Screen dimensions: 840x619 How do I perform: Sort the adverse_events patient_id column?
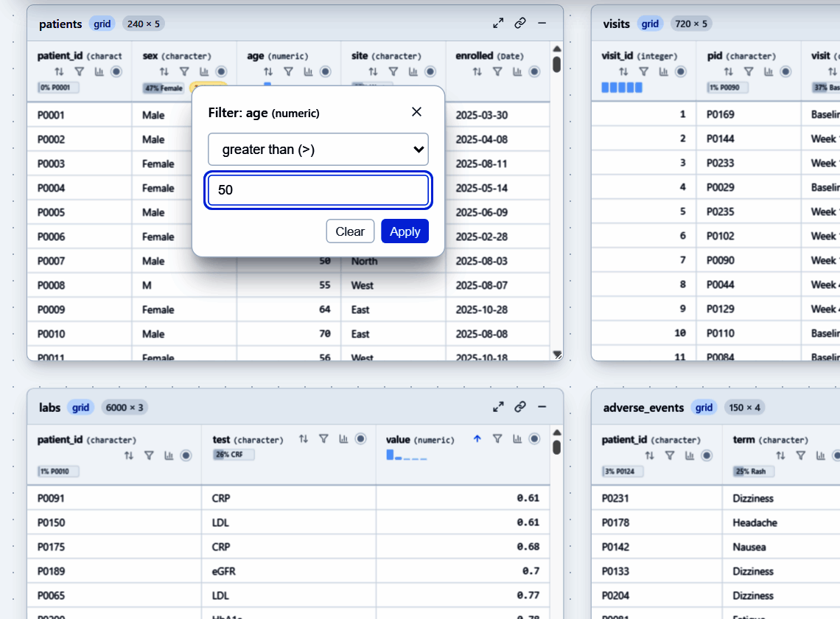point(649,455)
